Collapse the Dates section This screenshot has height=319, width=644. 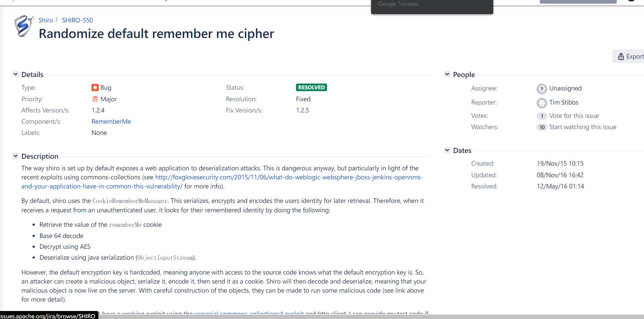click(x=447, y=150)
